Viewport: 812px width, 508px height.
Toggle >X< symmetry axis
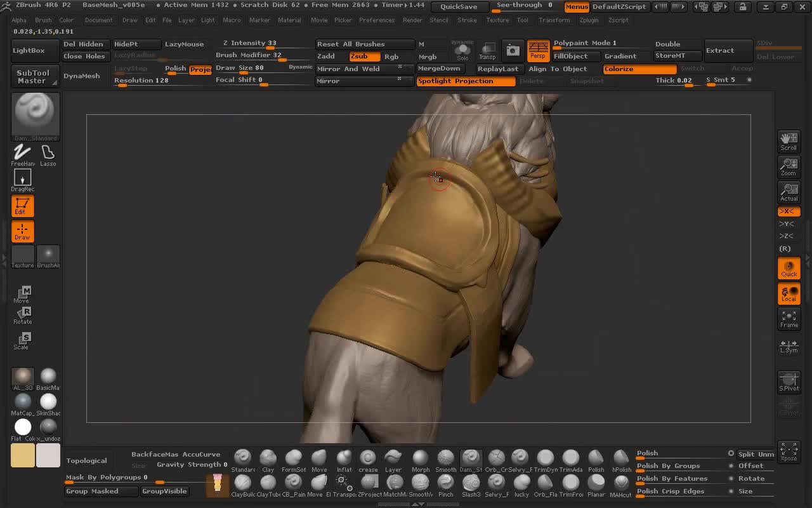point(789,211)
